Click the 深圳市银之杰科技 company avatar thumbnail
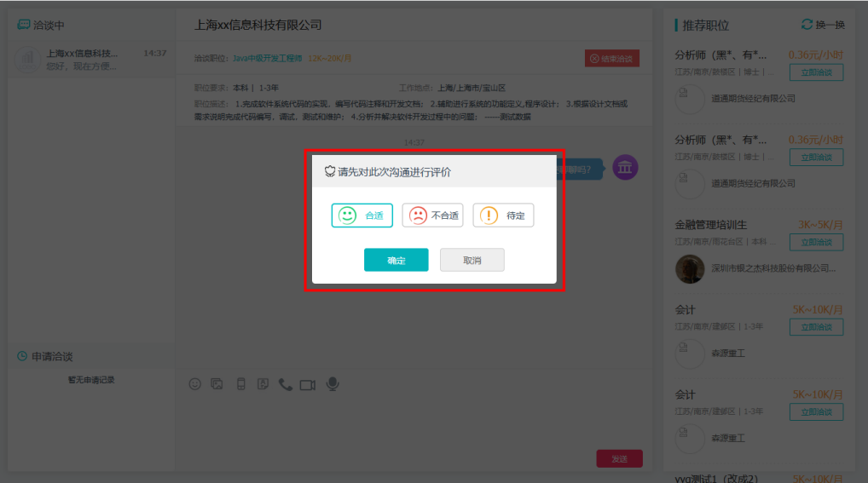The image size is (868, 483). 690,269
